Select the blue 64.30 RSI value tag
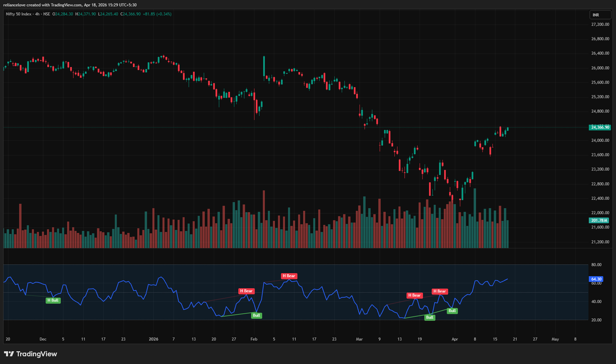Viewport: 616px width, 364px height. [595, 279]
